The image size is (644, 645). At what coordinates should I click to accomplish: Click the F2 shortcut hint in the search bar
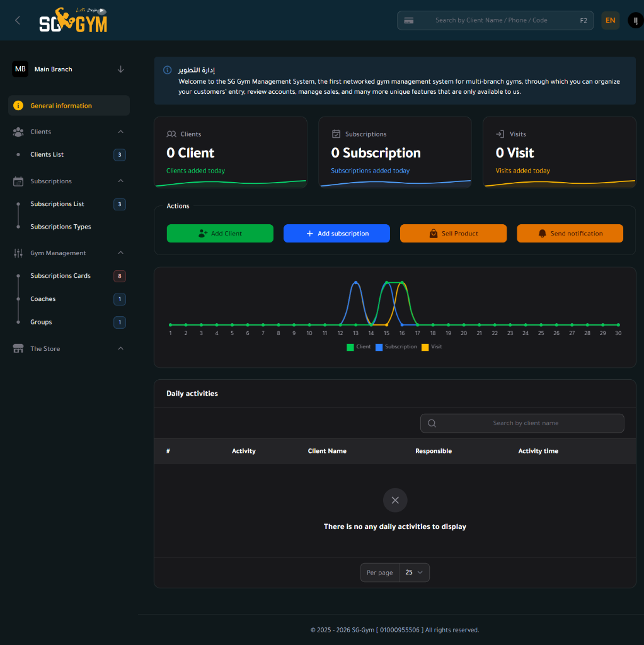(x=584, y=21)
